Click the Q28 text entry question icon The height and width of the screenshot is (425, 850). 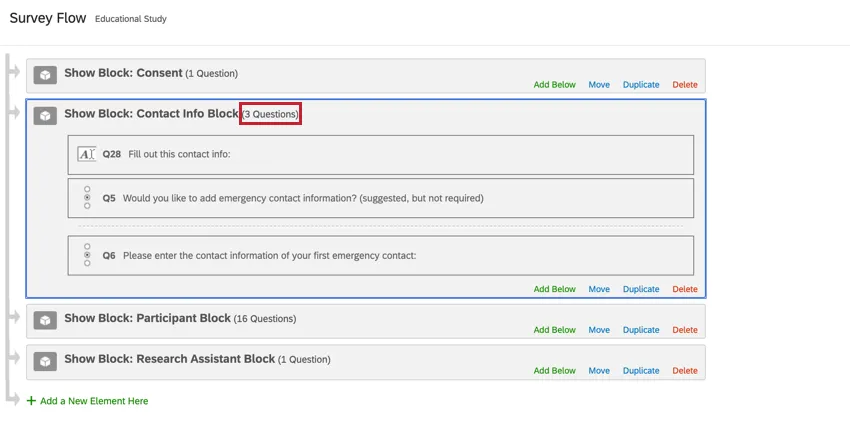pyautogui.click(x=86, y=154)
